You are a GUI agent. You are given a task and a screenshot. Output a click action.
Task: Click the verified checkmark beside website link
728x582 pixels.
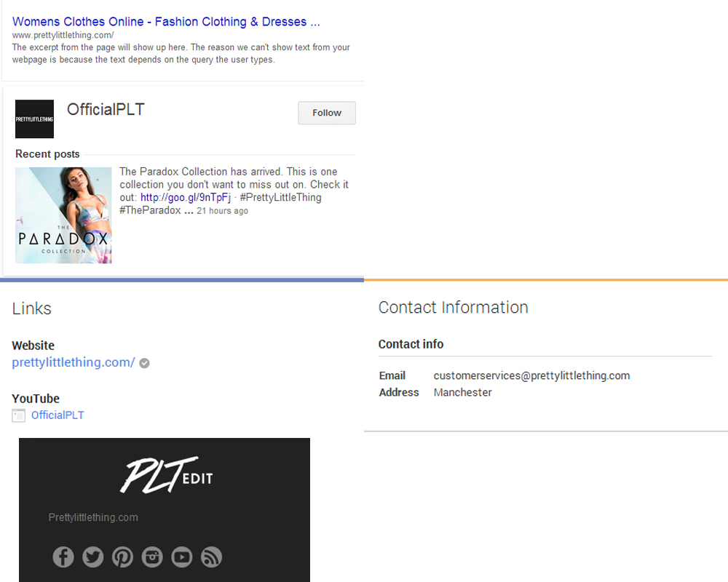point(144,363)
